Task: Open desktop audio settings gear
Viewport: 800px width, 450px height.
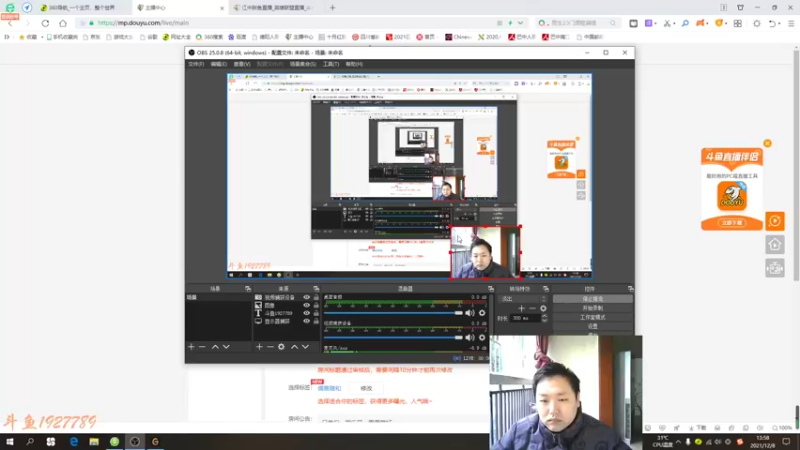Action: tap(482, 313)
